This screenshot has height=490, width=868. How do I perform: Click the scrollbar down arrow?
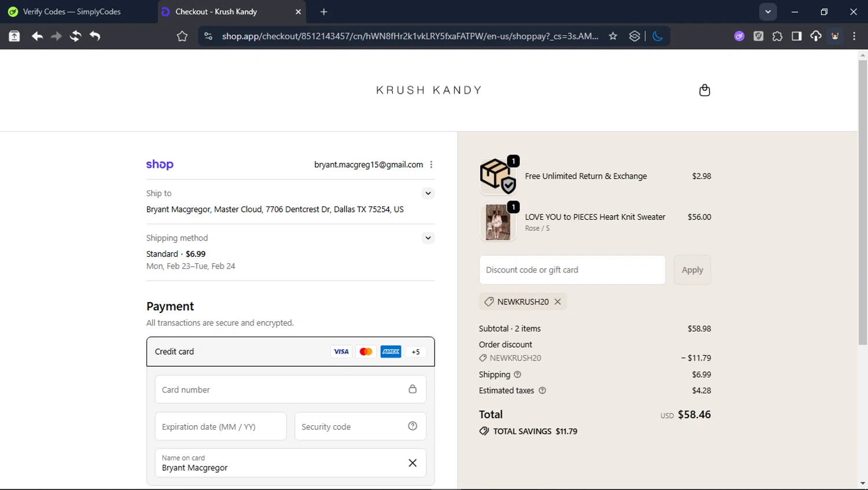pos(863,484)
